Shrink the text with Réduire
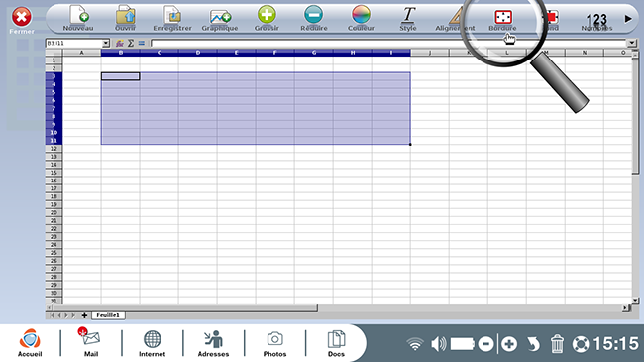644x362 pixels. pos(314,18)
